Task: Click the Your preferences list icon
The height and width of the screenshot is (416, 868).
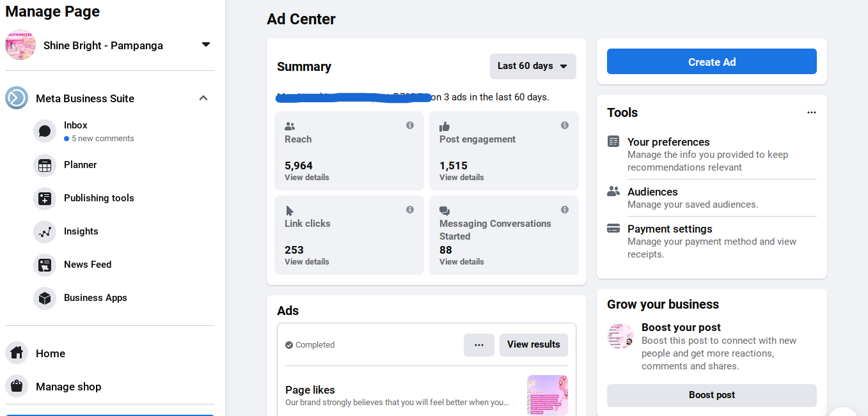Action: point(613,141)
